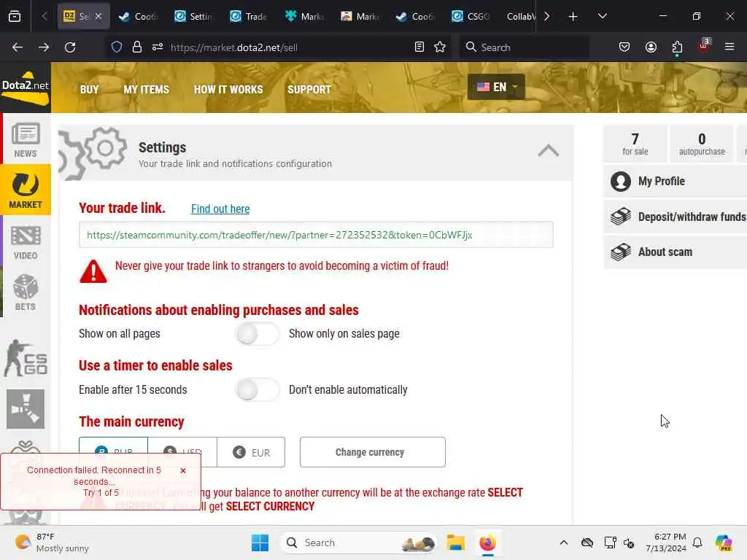Open the Support menu item
This screenshot has width=747, height=560.
pos(309,90)
